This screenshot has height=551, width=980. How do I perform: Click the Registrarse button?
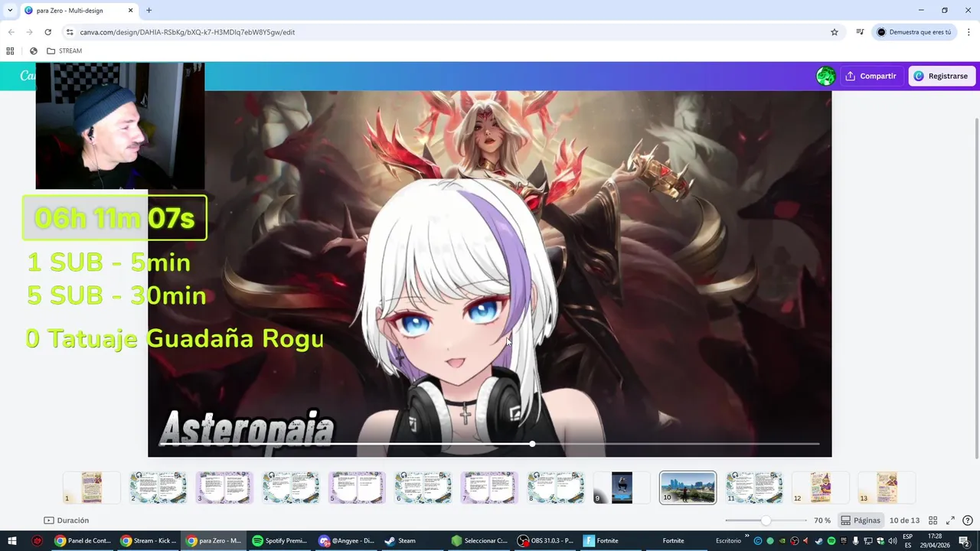pyautogui.click(x=941, y=76)
